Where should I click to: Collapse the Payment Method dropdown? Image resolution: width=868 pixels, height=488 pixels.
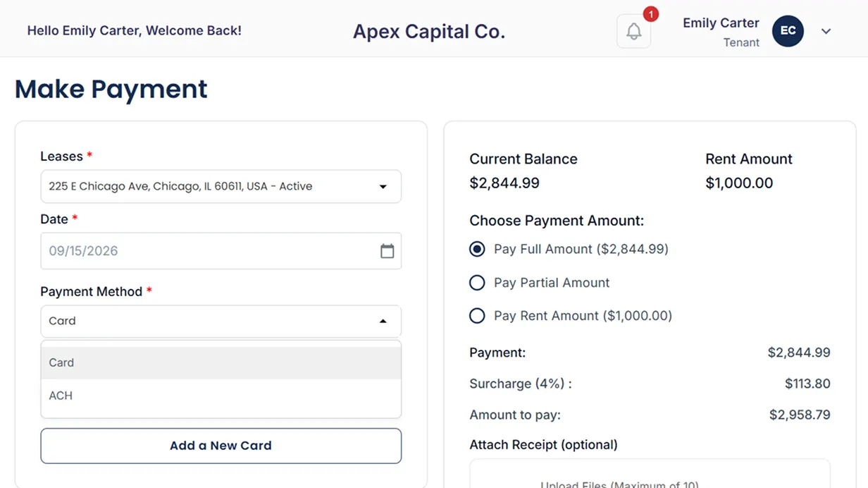[221, 321]
